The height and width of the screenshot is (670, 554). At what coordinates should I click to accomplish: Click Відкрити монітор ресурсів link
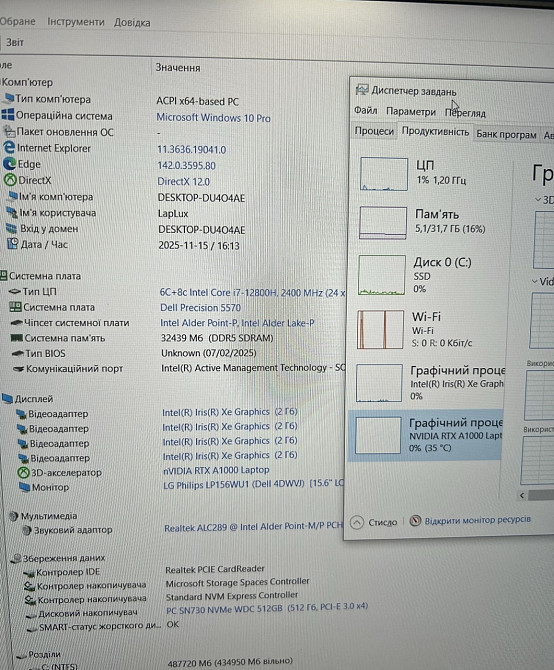tap(478, 520)
